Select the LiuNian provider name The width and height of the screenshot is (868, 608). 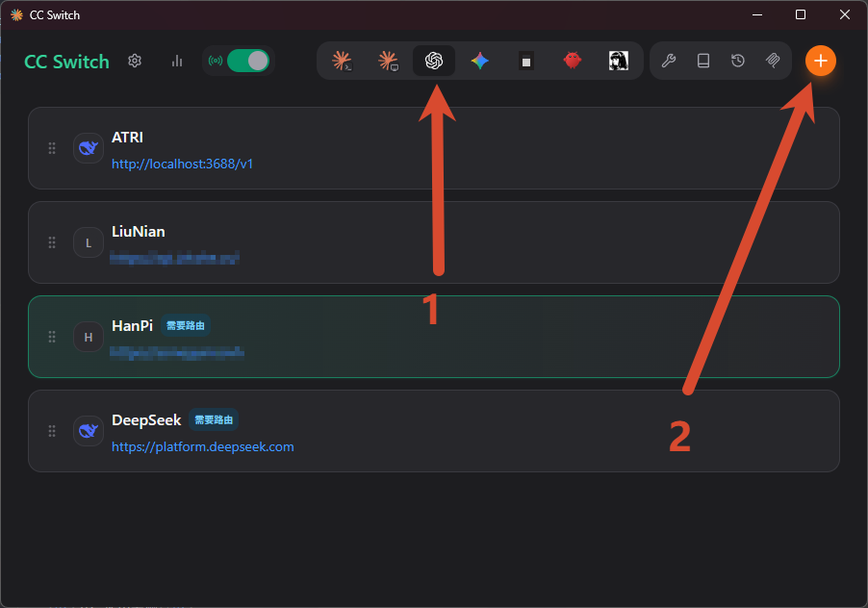[139, 231]
